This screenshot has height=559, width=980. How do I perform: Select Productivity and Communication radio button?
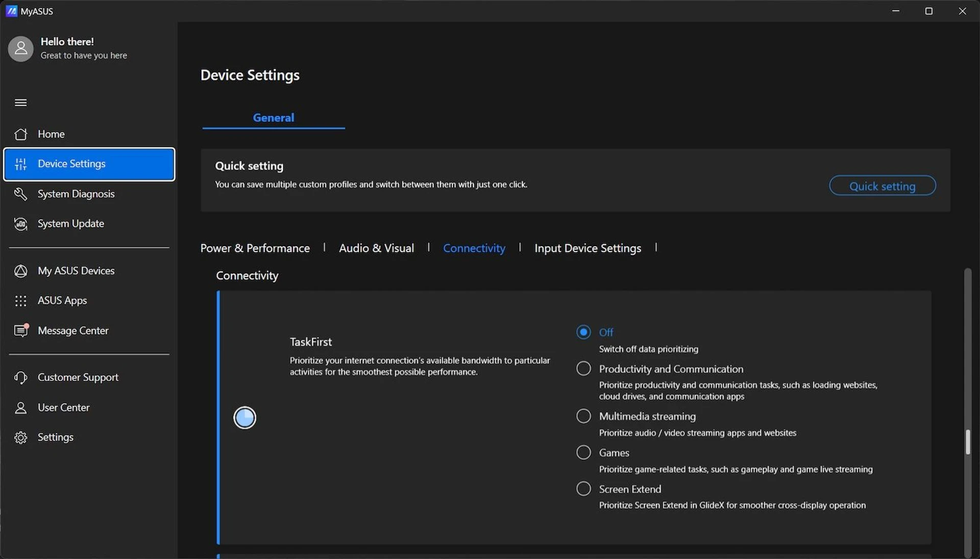point(583,368)
